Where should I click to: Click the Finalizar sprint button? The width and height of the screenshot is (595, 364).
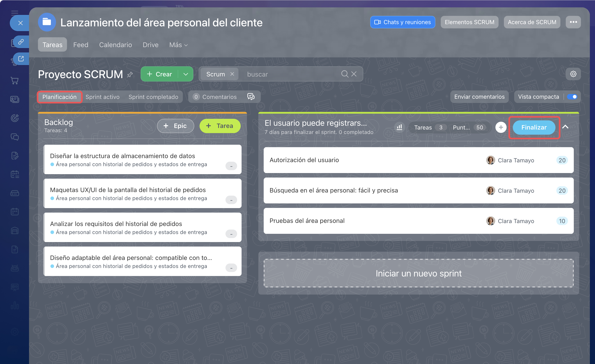coord(534,127)
